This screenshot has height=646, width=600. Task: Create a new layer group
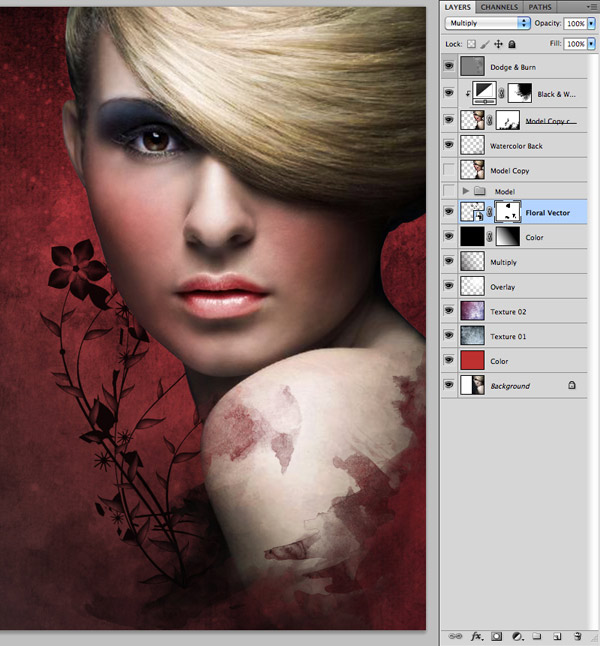tap(537, 635)
